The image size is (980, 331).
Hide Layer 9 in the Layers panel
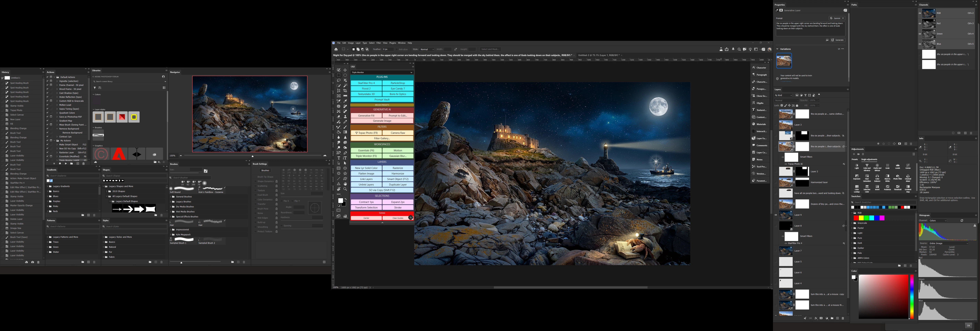point(776,215)
